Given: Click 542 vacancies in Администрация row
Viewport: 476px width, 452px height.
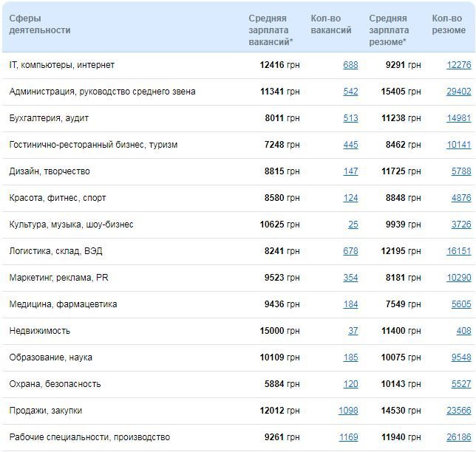Looking at the screenshot, I should 350,92.
